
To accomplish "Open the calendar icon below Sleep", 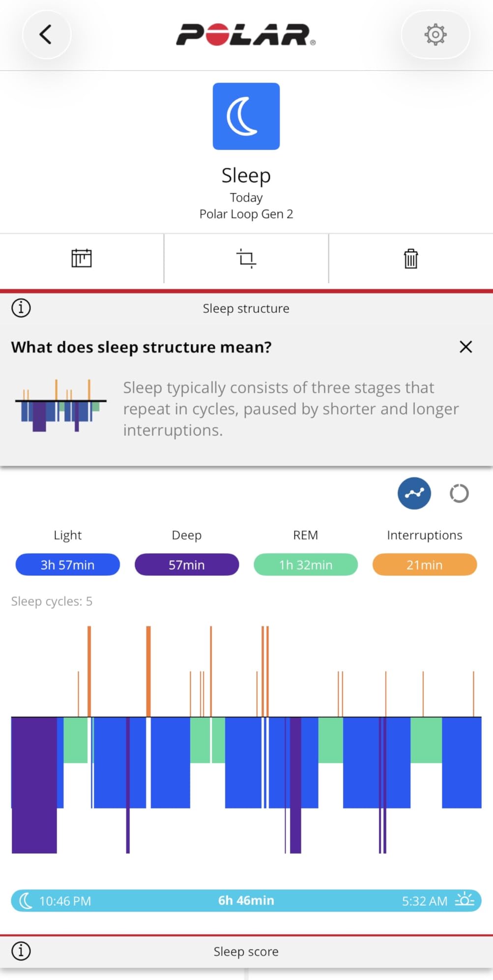I will [82, 258].
